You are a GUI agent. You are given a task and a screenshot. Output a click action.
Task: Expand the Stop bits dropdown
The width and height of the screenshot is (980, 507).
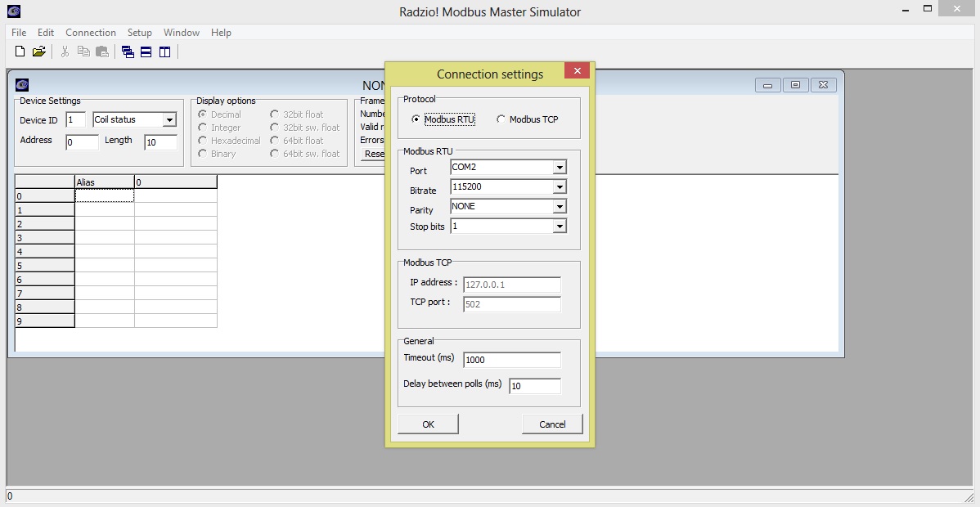(560, 227)
